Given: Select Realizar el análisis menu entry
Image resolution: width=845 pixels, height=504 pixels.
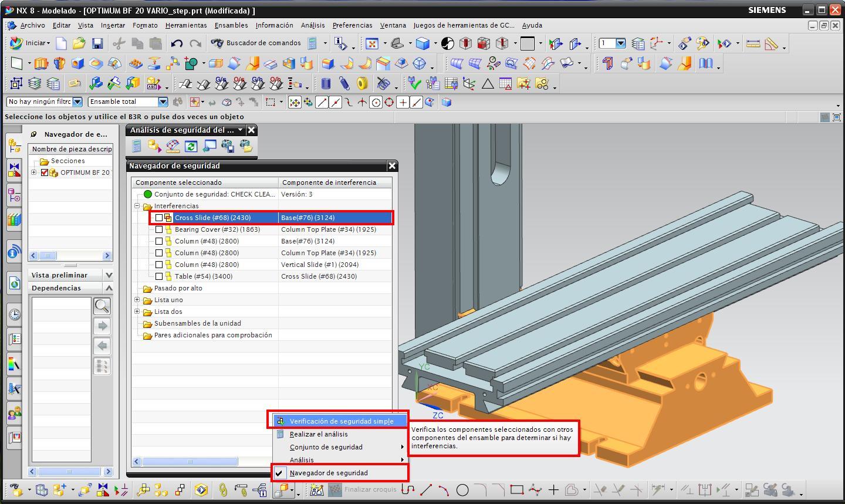Looking at the screenshot, I should tap(340, 434).
